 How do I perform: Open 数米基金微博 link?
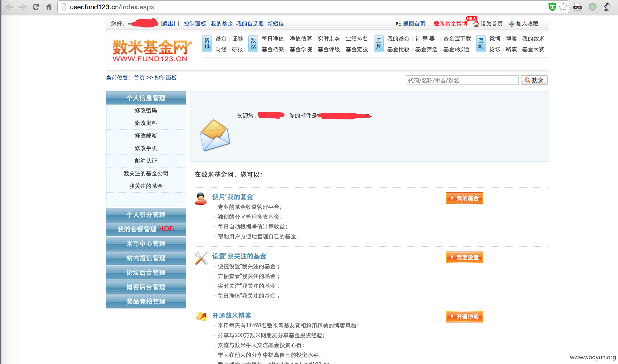point(450,24)
